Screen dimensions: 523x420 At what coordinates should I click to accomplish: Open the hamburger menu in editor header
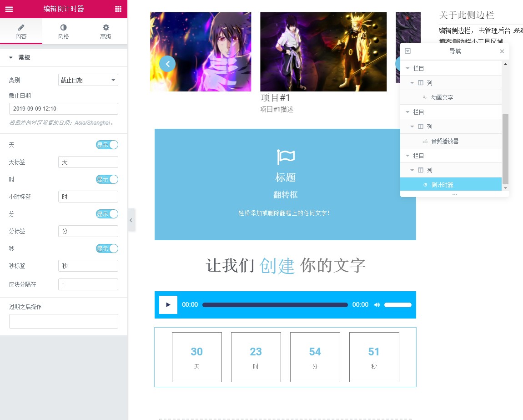[x=9, y=9]
